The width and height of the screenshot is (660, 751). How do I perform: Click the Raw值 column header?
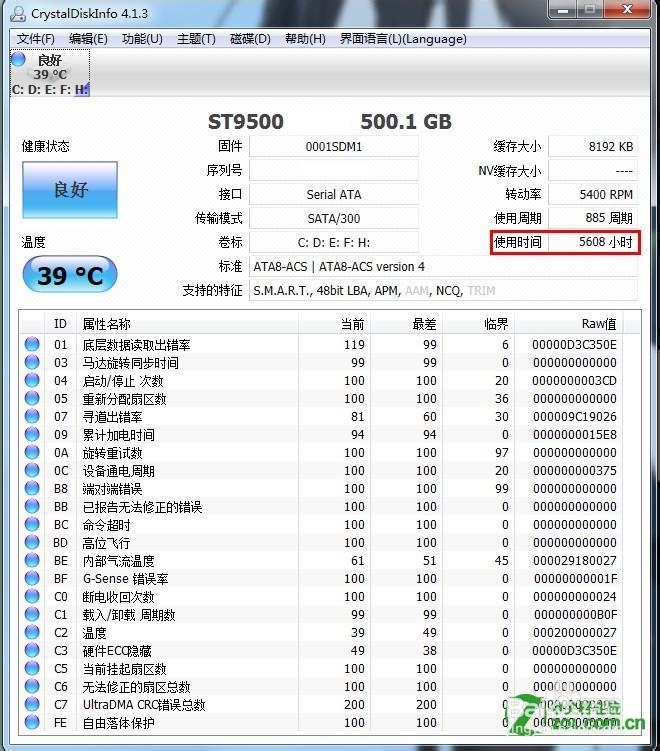click(569, 324)
